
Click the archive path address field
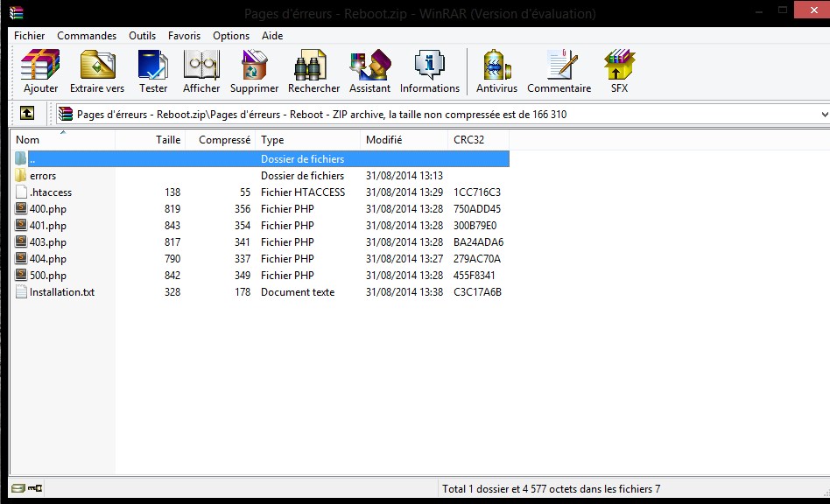tap(442, 115)
